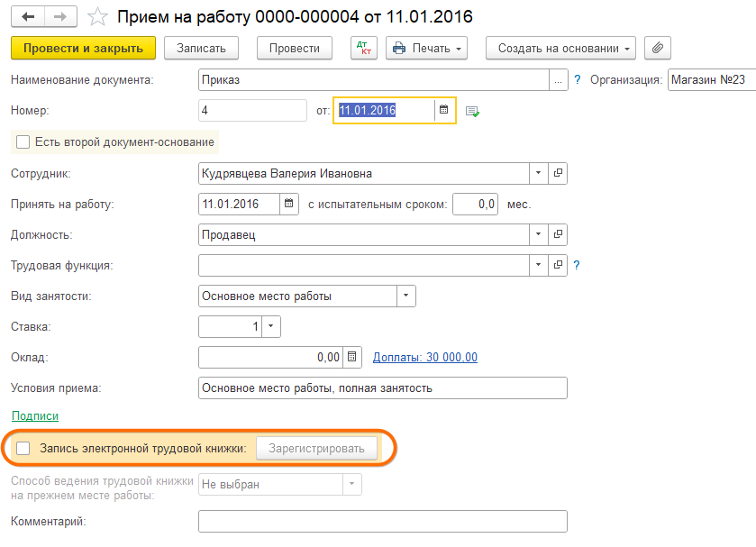Open the Печать menu

pyautogui.click(x=427, y=49)
